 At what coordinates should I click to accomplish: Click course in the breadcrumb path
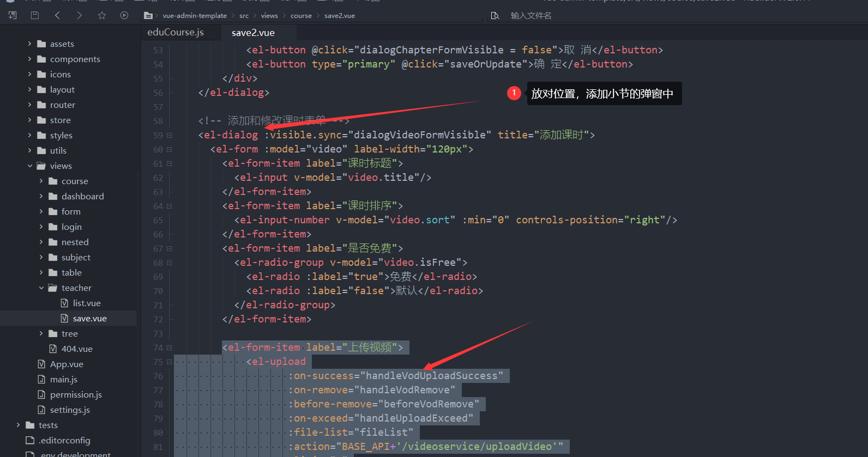point(301,16)
